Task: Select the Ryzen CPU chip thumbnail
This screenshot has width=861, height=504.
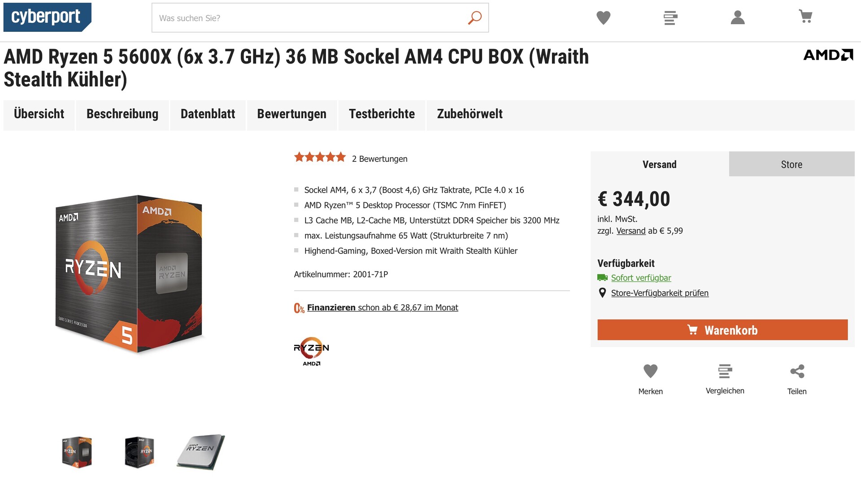Action: click(x=200, y=452)
